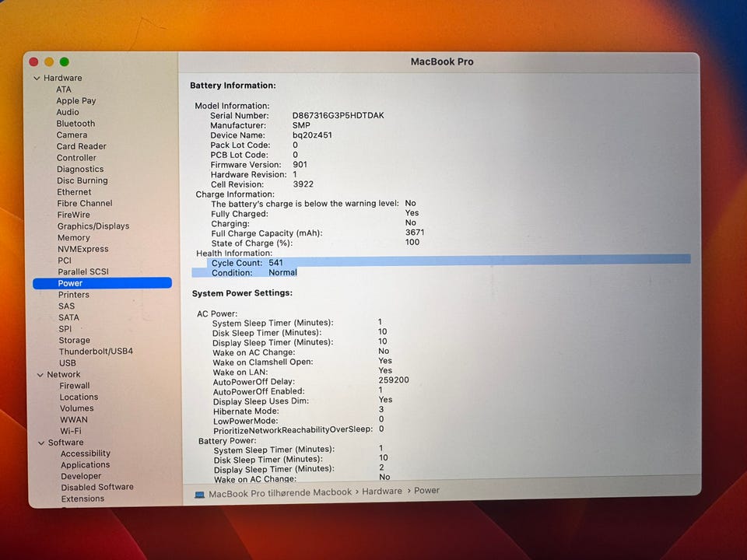Open Applications under Software
Screen dimensions: 747x560
coord(86,465)
